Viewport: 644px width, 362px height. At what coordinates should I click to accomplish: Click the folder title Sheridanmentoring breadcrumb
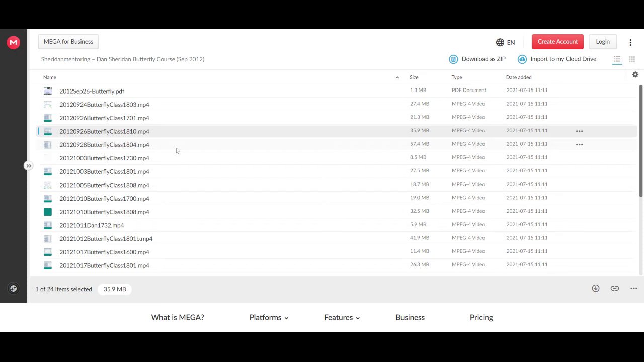[x=123, y=59]
